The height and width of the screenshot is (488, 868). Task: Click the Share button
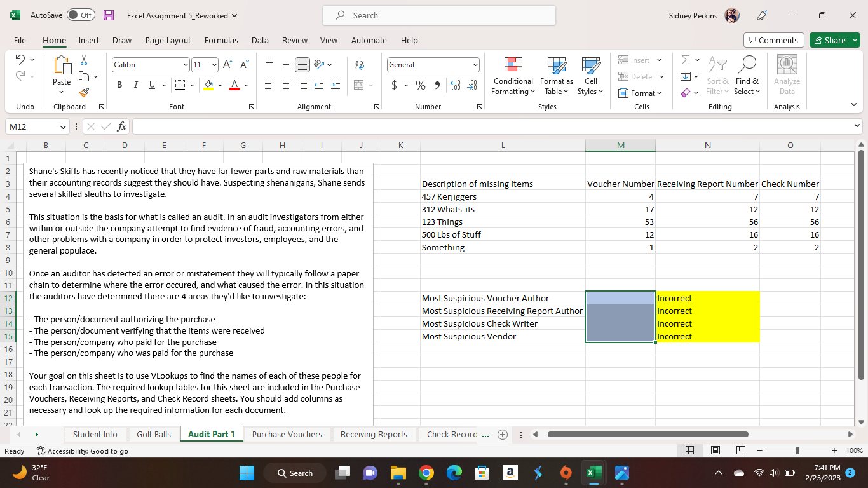pyautogui.click(x=834, y=39)
